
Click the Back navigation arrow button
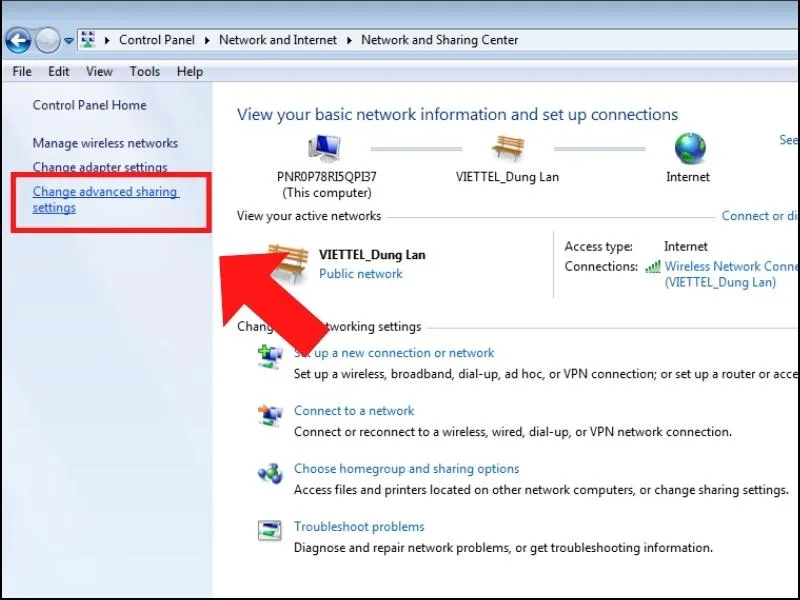[x=17, y=41]
